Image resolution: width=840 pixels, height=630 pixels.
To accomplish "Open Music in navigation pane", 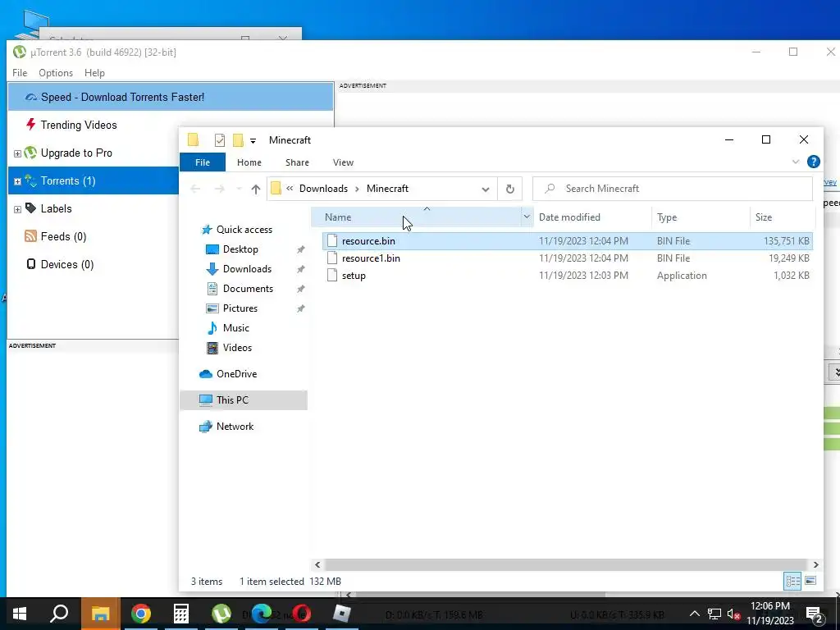I will tap(235, 328).
